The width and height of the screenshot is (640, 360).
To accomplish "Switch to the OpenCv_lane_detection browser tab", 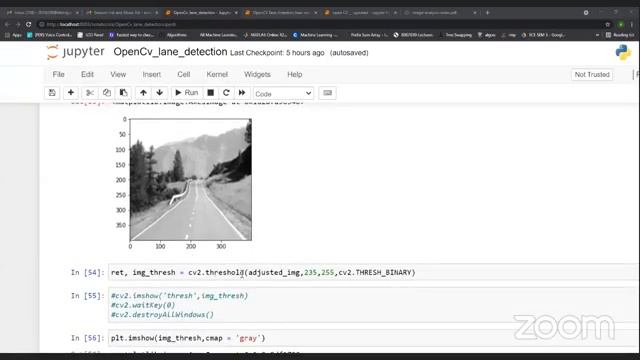I will (202, 13).
